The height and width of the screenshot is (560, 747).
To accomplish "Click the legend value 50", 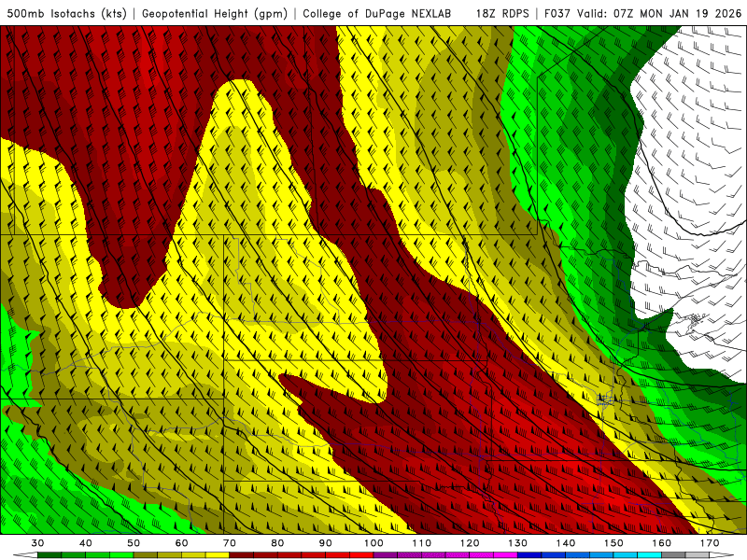I will point(134,543).
